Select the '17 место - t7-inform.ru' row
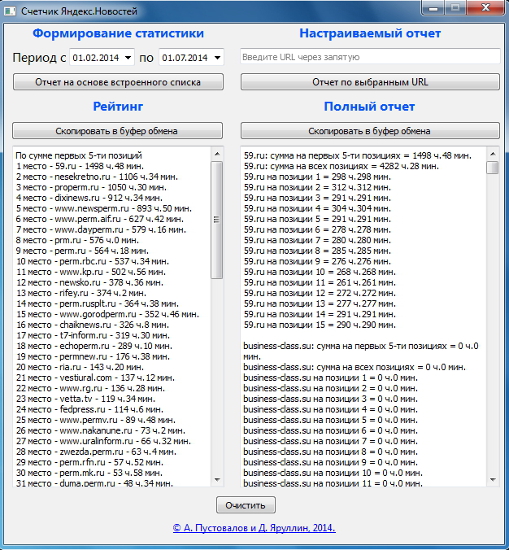The image size is (509, 550). (93, 335)
